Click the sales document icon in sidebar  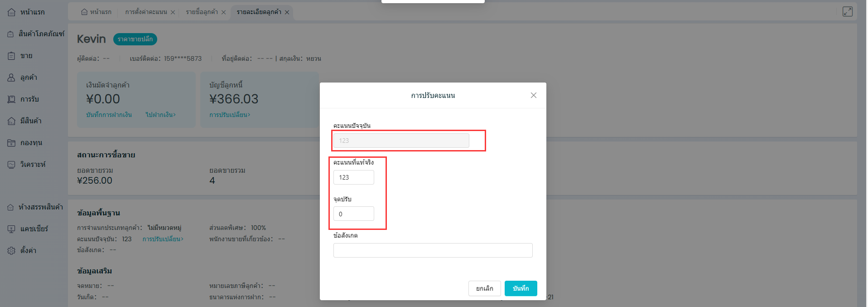11,56
